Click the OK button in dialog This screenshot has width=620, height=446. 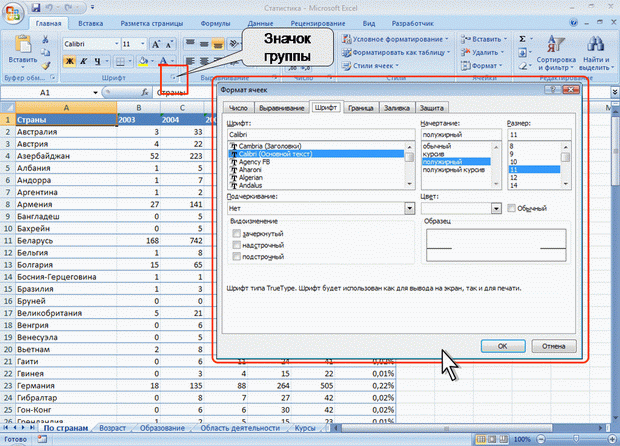501,346
